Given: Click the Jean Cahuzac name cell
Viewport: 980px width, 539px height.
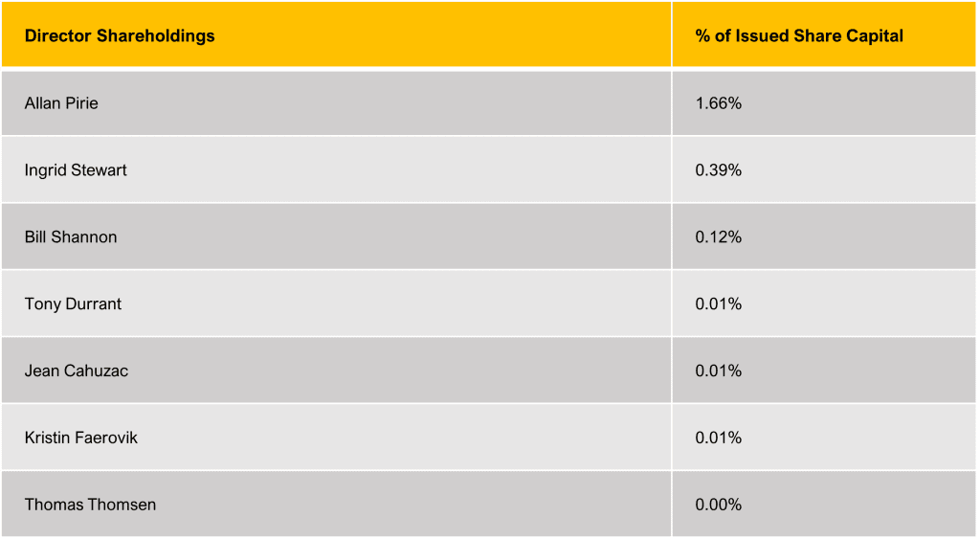Looking at the screenshot, I should click(77, 371).
